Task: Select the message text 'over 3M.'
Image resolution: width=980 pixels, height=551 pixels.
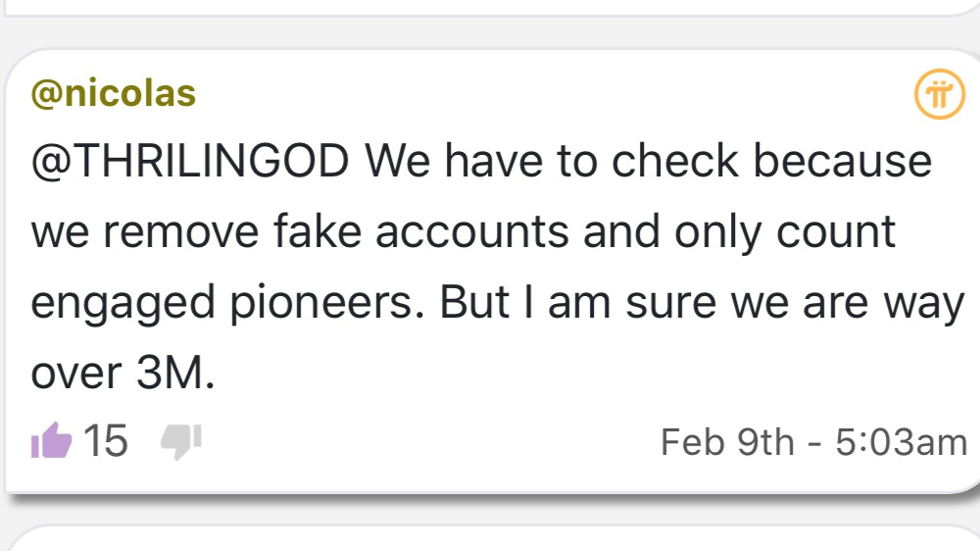Action: (x=123, y=373)
